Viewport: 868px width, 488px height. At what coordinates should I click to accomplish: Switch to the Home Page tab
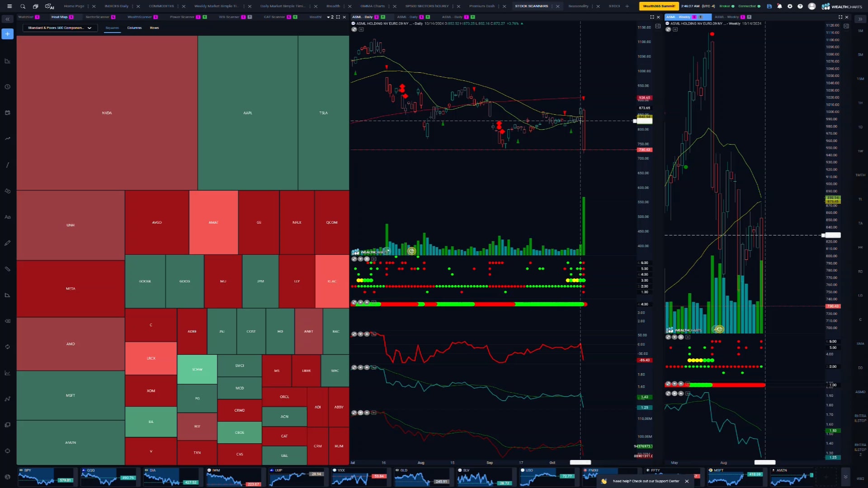tap(74, 6)
